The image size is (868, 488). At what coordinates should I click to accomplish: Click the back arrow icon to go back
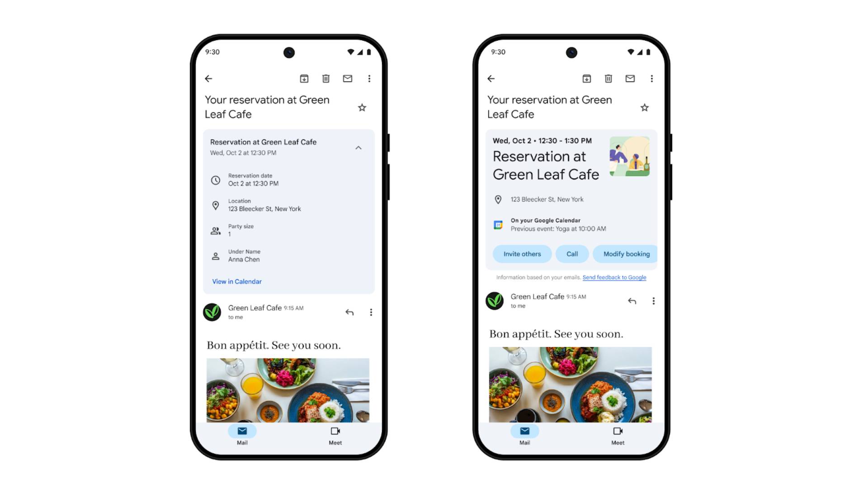click(209, 78)
